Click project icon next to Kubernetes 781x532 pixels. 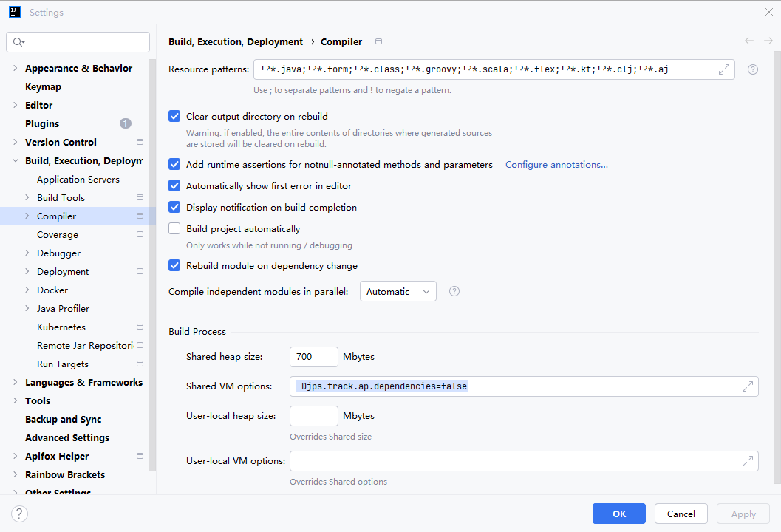coord(140,327)
